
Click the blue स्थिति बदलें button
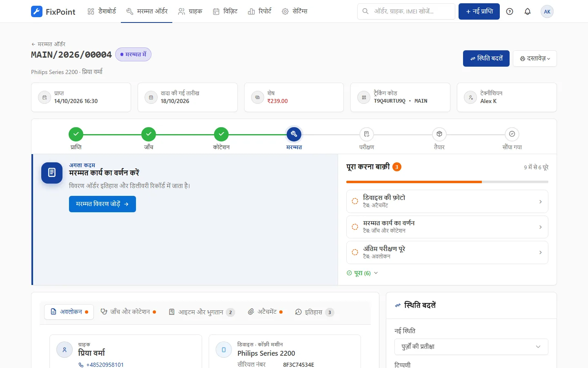pyautogui.click(x=486, y=58)
